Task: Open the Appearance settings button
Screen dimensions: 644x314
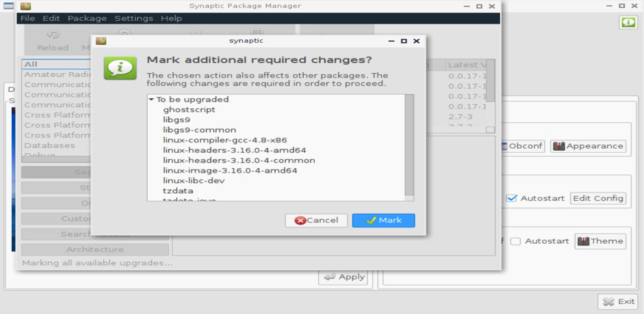Action: pos(588,146)
